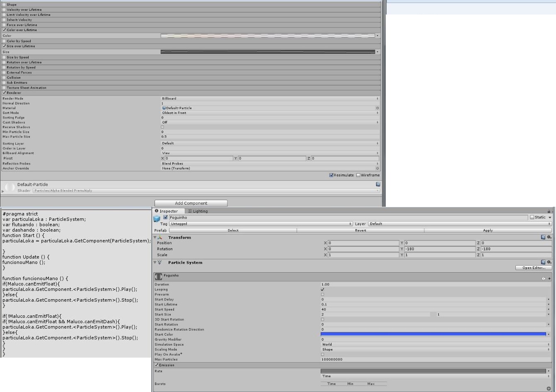Open the Sorting Layer dropdown

tap(270, 143)
